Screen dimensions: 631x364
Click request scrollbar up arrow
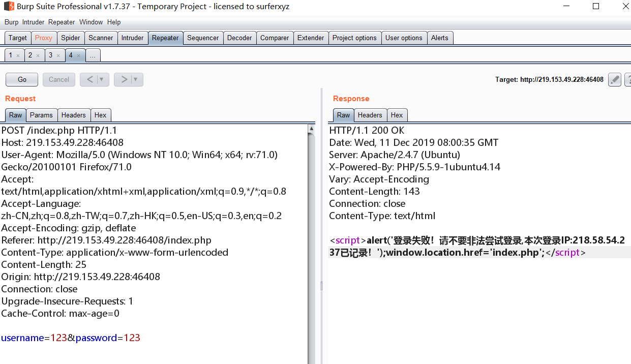[311, 129]
